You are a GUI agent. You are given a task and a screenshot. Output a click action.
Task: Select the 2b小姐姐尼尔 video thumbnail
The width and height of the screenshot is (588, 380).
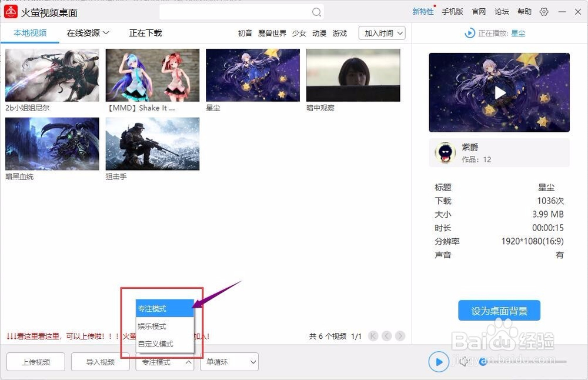(x=52, y=75)
